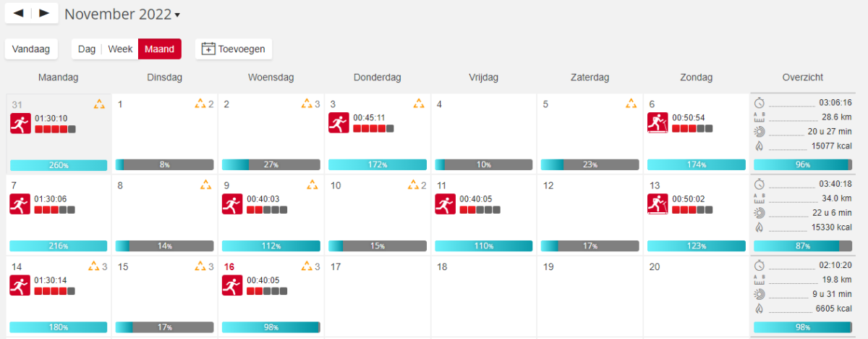Click training load triangles icon on November 8
This screenshot has width=868, height=339.
pos(205,185)
